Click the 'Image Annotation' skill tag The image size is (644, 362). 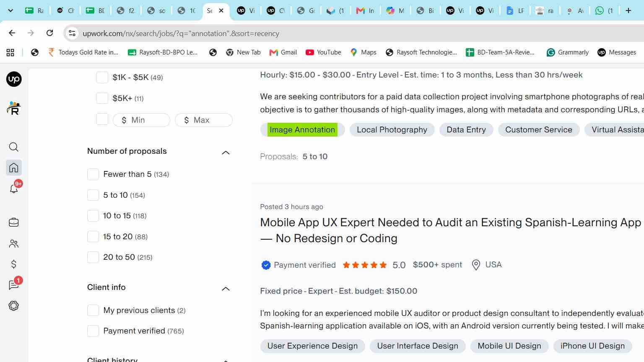(302, 130)
